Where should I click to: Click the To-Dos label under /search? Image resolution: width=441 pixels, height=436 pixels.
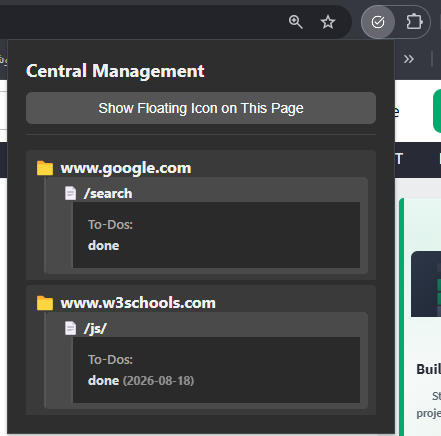click(x=110, y=225)
